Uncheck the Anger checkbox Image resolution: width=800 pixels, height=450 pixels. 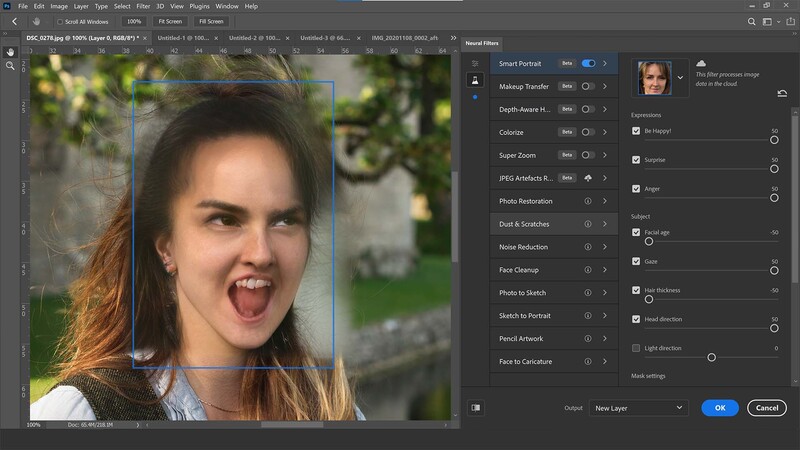pyautogui.click(x=636, y=189)
